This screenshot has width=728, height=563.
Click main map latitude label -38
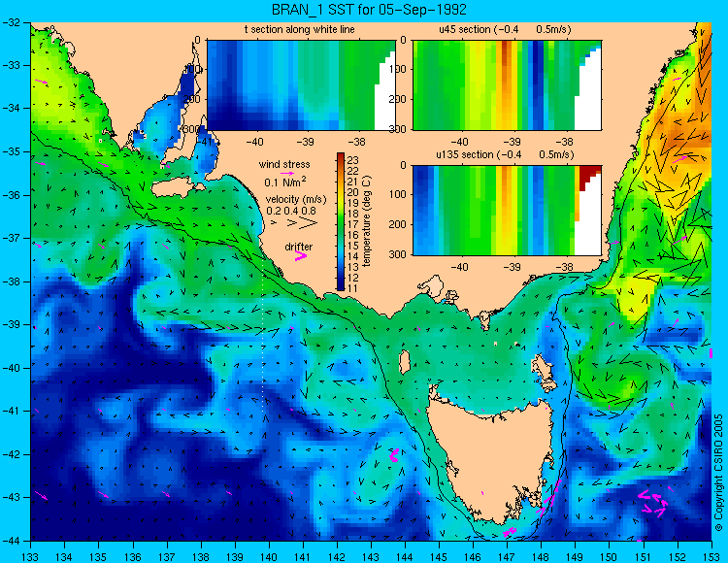[11, 281]
